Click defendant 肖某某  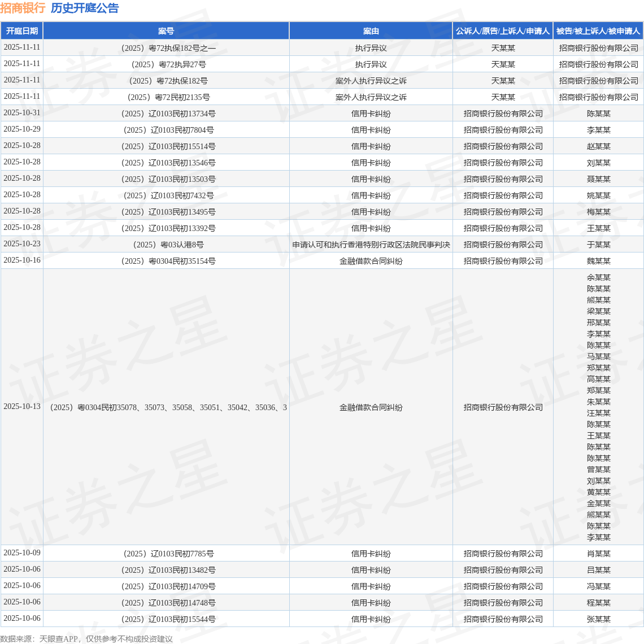[x=598, y=554]
